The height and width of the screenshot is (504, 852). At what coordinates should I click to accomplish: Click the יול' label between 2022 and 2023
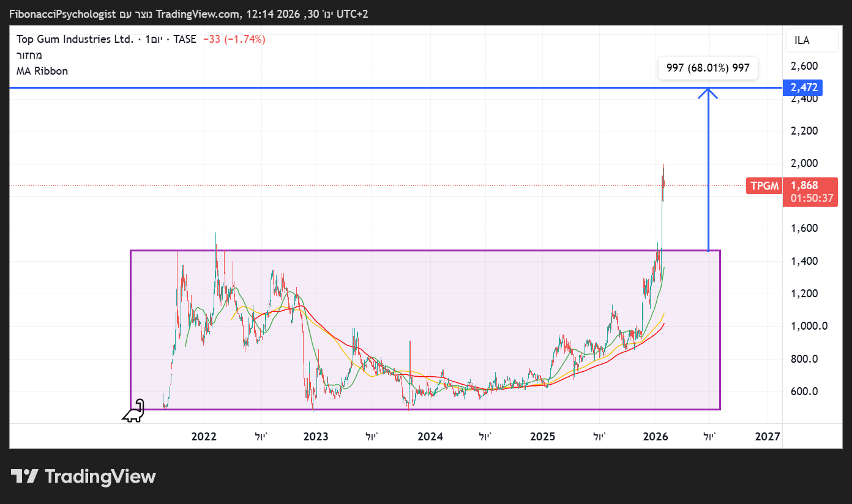tap(262, 437)
